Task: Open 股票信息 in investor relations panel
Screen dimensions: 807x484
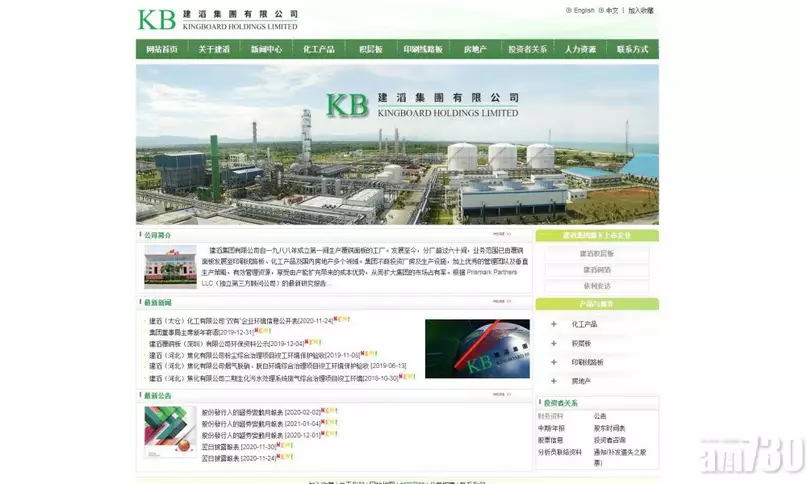Action: 551,440
